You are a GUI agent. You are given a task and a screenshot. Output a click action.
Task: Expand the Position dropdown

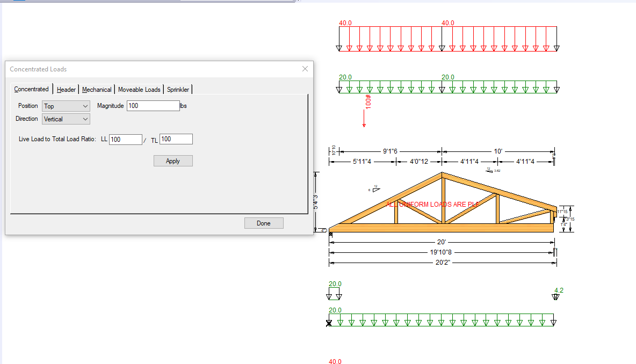66,106
